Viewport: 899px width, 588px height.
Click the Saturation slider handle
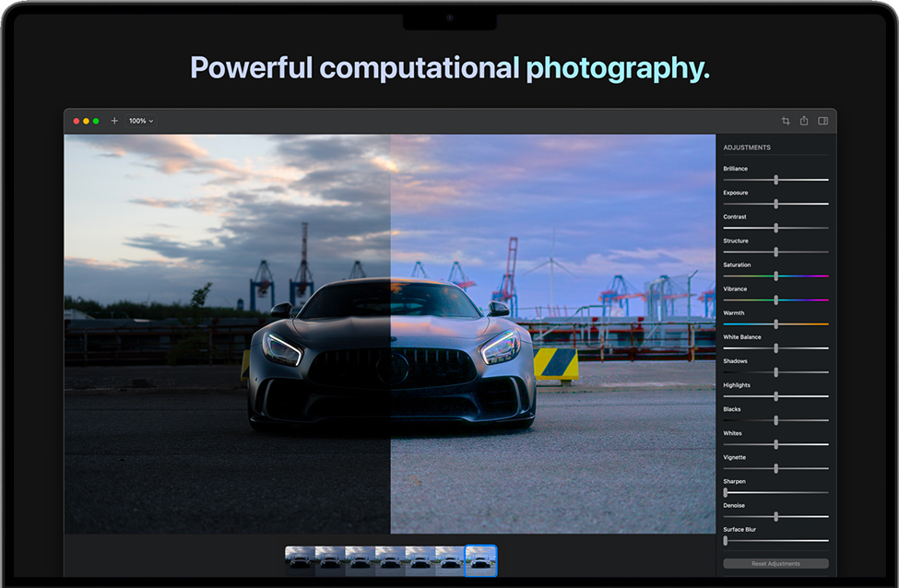coord(776,276)
